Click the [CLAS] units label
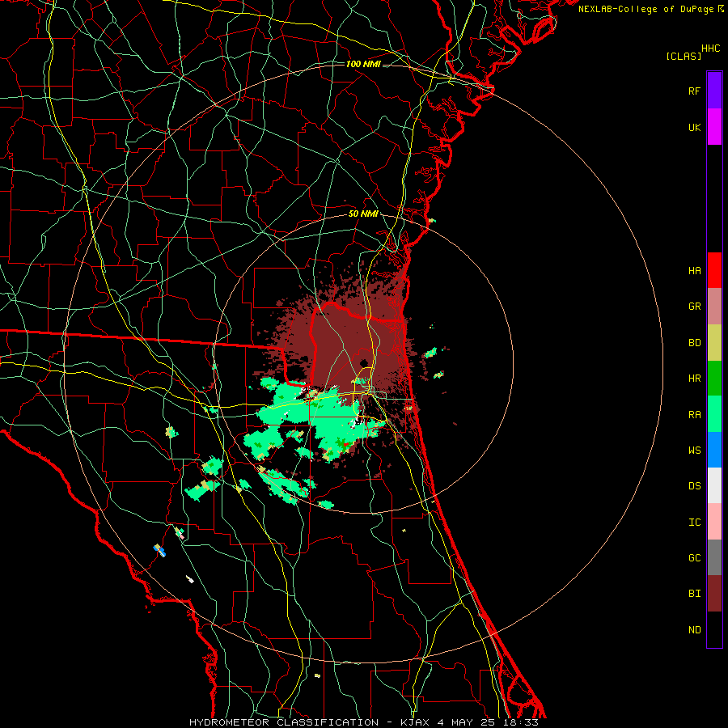Viewport: 728px width, 728px height. pyautogui.click(x=684, y=56)
